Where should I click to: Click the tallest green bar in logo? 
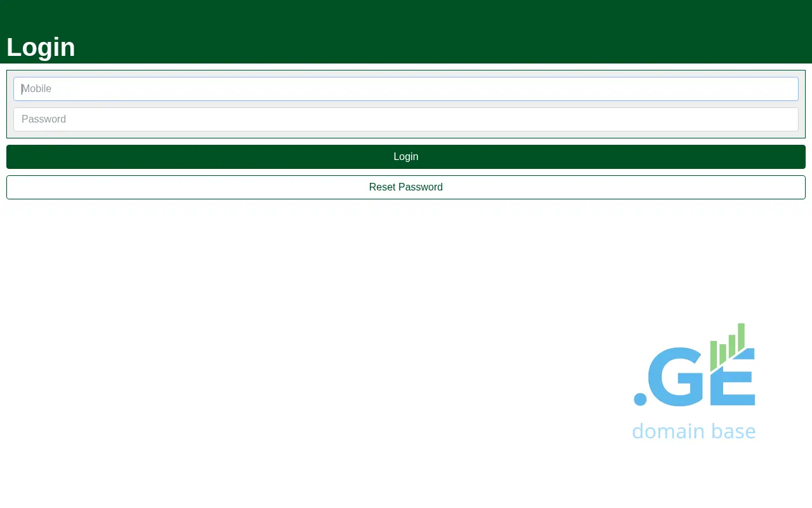[741, 336]
